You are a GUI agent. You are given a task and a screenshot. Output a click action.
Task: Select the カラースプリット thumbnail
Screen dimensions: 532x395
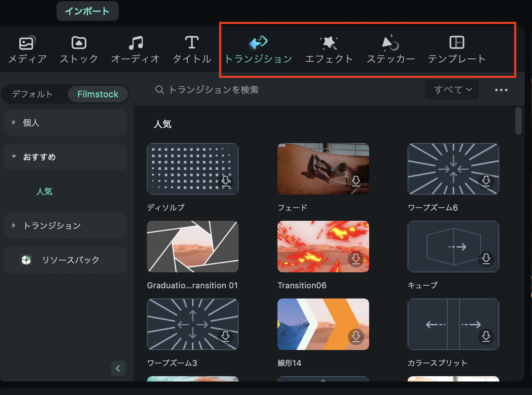pyautogui.click(x=453, y=324)
